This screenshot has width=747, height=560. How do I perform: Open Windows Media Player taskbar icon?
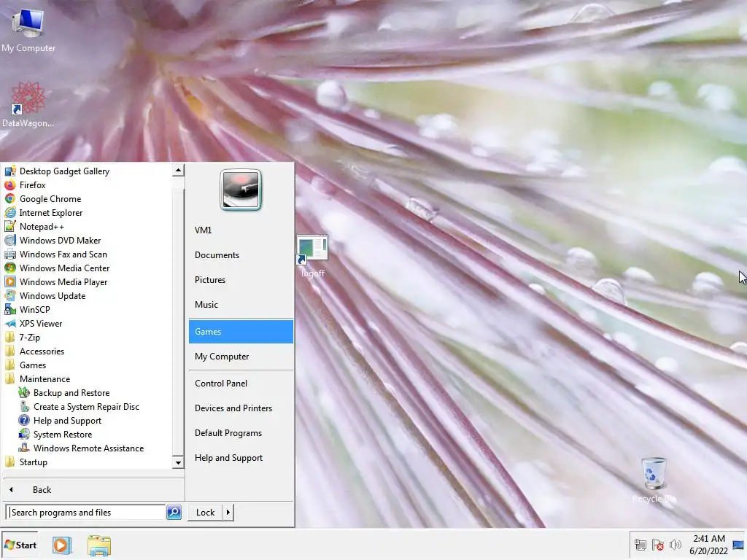click(61, 545)
